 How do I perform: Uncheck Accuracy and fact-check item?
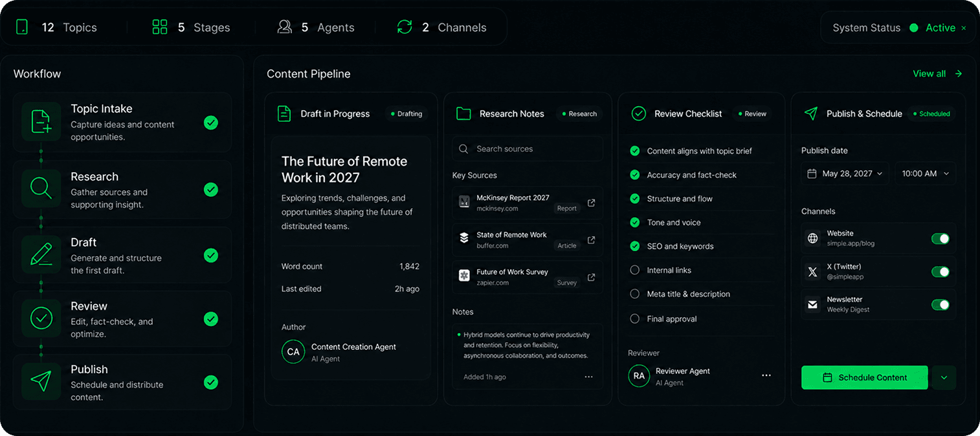[x=635, y=175]
